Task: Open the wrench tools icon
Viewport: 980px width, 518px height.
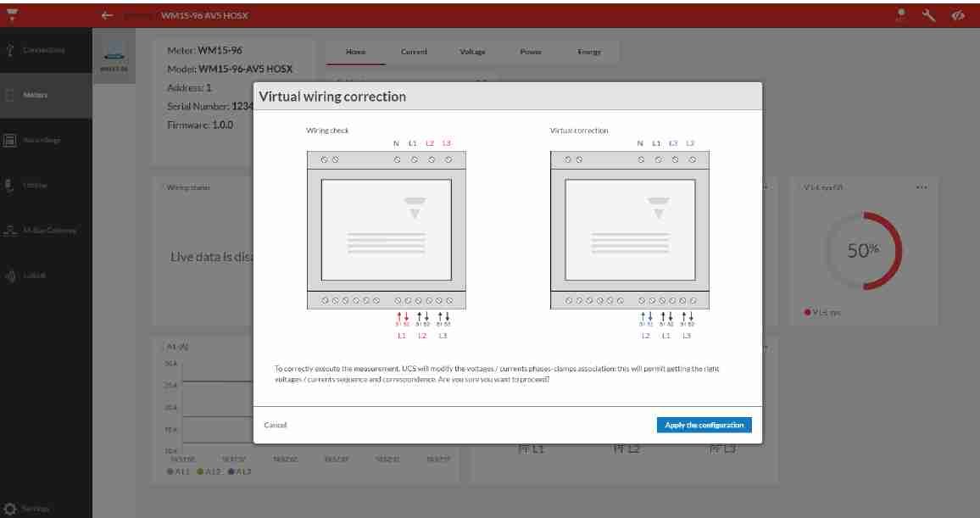Action: 929,15
